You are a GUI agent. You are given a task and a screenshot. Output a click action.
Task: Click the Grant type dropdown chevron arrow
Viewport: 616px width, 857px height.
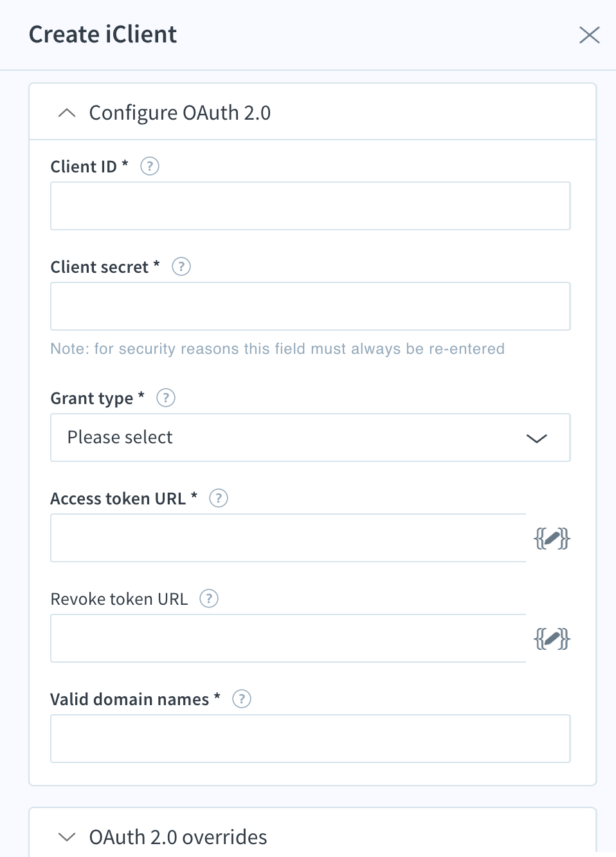coord(537,439)
